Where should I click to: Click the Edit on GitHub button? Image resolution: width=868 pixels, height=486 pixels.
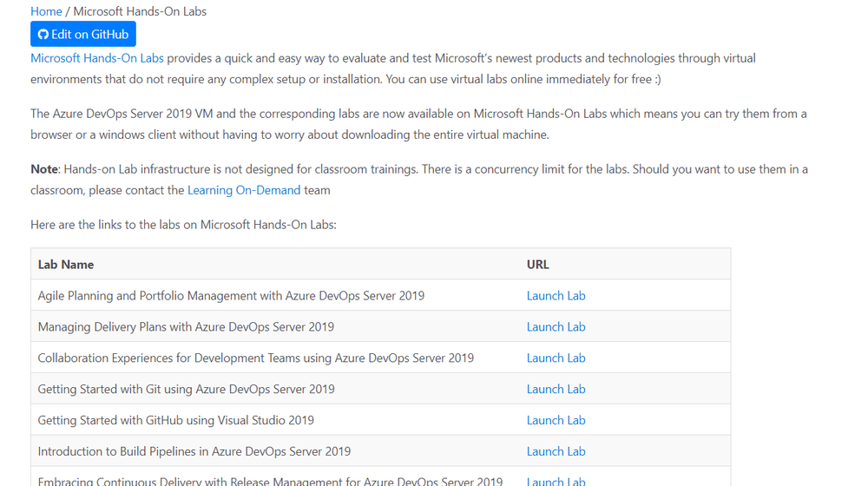coord(83,35)
